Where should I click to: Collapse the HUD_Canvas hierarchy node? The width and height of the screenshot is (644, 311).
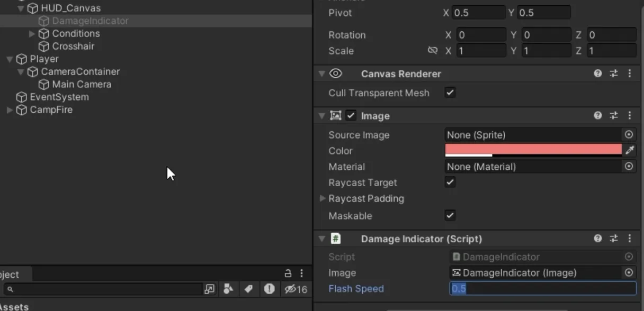coord(21,8)
